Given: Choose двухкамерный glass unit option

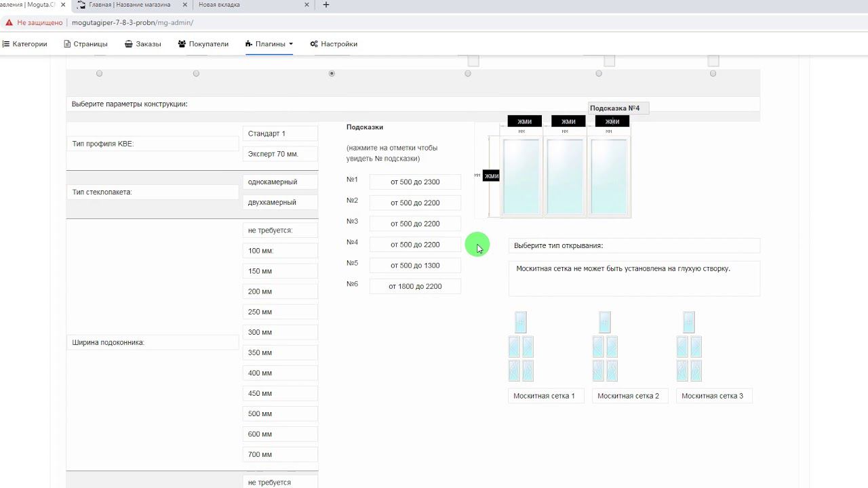Looking at the screenshot, I should tap(280, 202).
